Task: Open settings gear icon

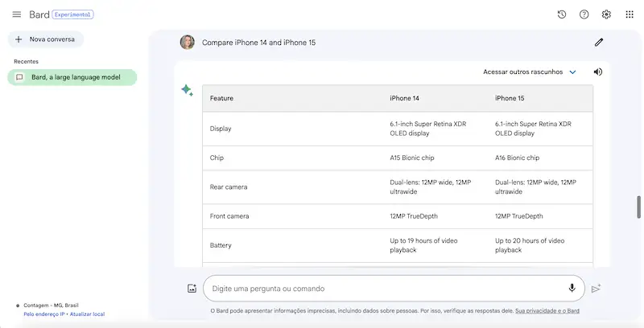Action: click(x=606, y=14)
